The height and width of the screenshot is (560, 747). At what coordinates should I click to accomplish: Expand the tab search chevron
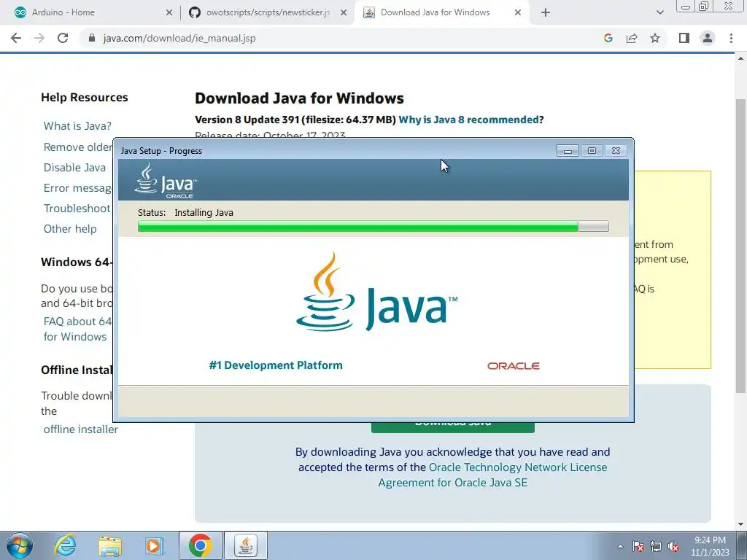[x=659, y=13]
